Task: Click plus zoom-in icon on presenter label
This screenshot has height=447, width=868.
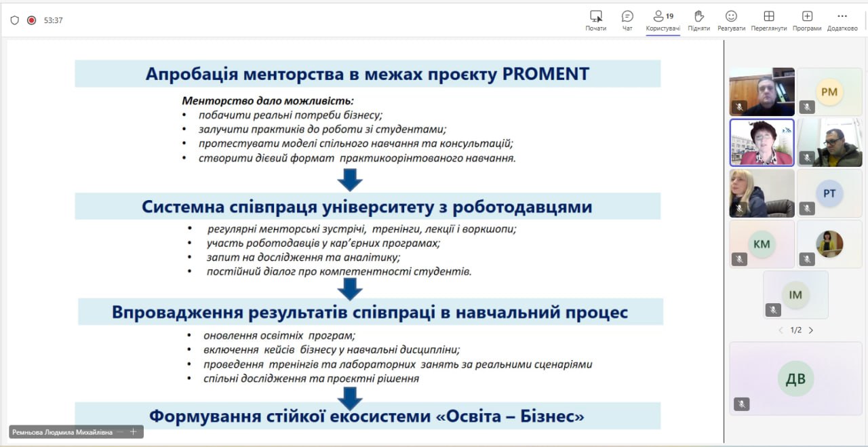Action: pos(134,432)
